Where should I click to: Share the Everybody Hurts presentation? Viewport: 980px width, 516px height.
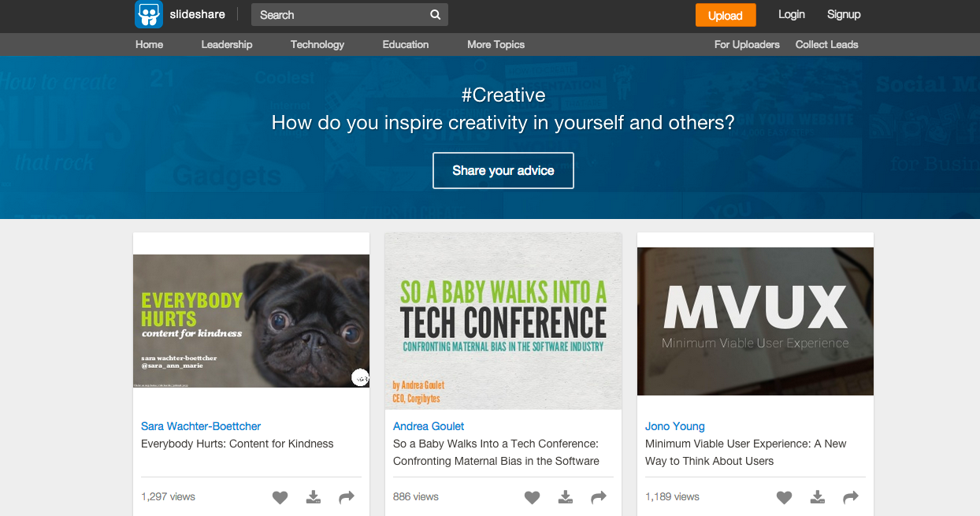tap(346, 497)
